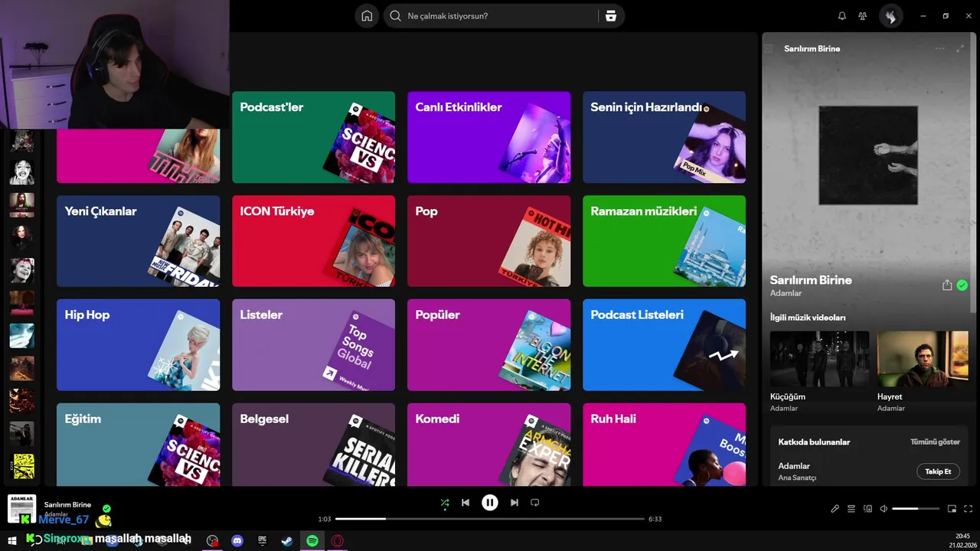
Task: Seek on the song progress bar
Action: (x=490, y=519)
